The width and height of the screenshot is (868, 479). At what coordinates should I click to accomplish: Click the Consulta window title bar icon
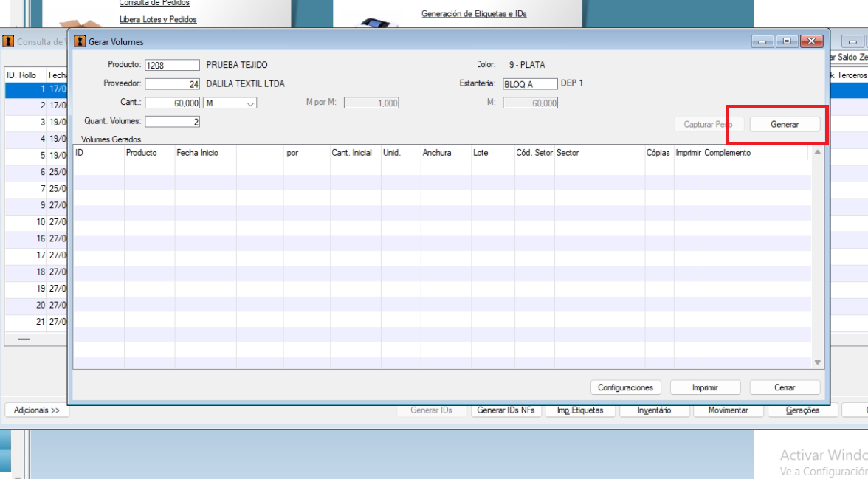point(8,41)
